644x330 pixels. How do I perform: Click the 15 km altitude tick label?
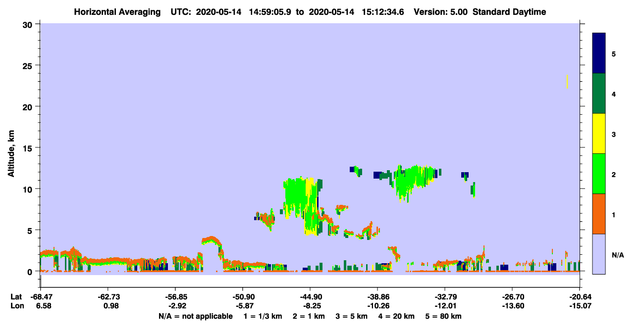tap(29, 148)
